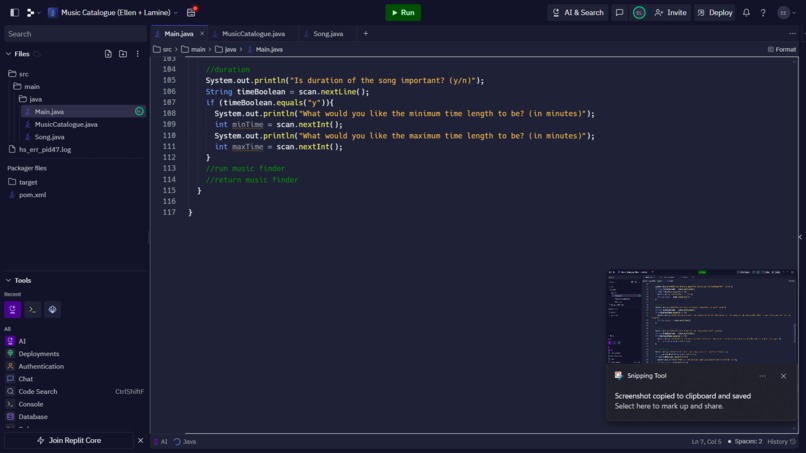806x453 pixels.
Task: Open Snipping Tool notification three-dot options
Action: click(x=762, y=376)
